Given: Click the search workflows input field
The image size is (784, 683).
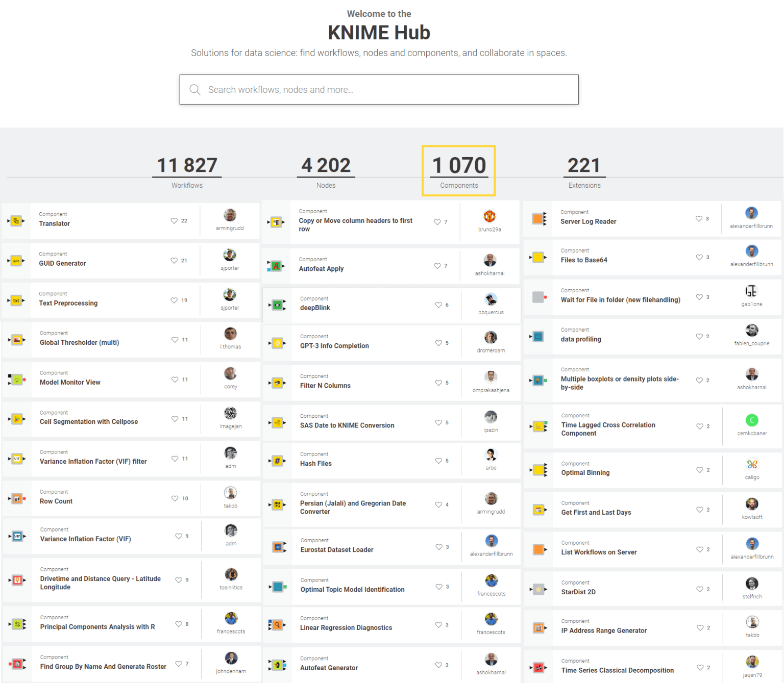Looking at the screenshot, I should point(379,89).
